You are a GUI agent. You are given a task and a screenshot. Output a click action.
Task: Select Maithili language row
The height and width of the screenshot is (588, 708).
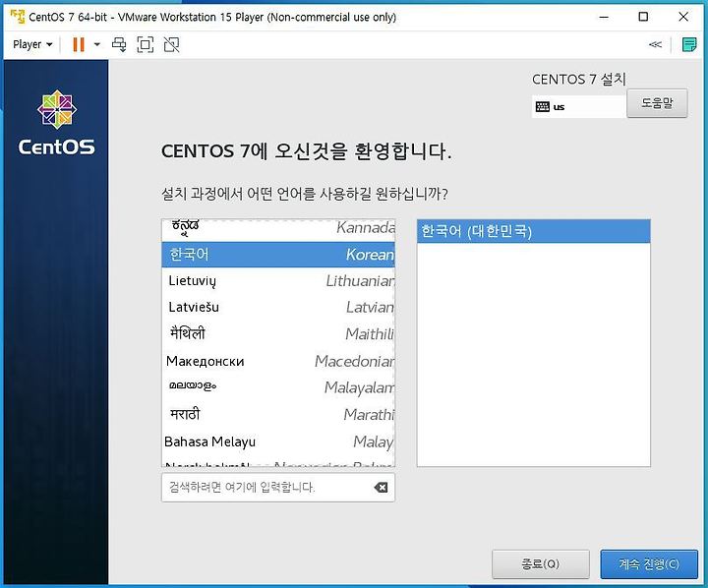click(x=278, y=334)
